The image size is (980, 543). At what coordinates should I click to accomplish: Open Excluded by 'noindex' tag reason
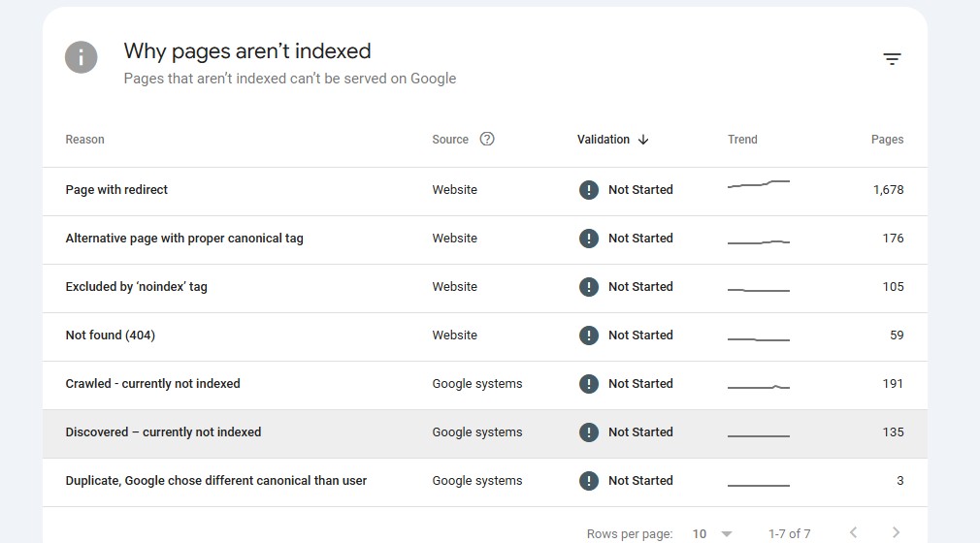point(136,287)
